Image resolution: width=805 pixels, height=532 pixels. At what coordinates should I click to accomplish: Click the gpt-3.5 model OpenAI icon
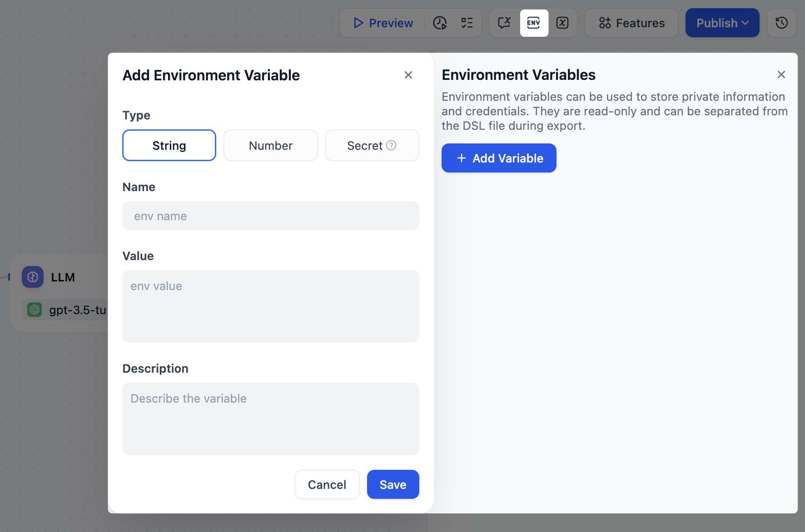pos(35,310)
